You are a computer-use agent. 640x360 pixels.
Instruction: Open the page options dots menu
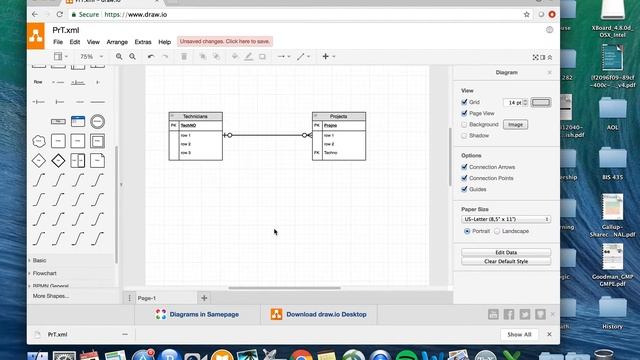pyautogui.click(x=129, y=298)
